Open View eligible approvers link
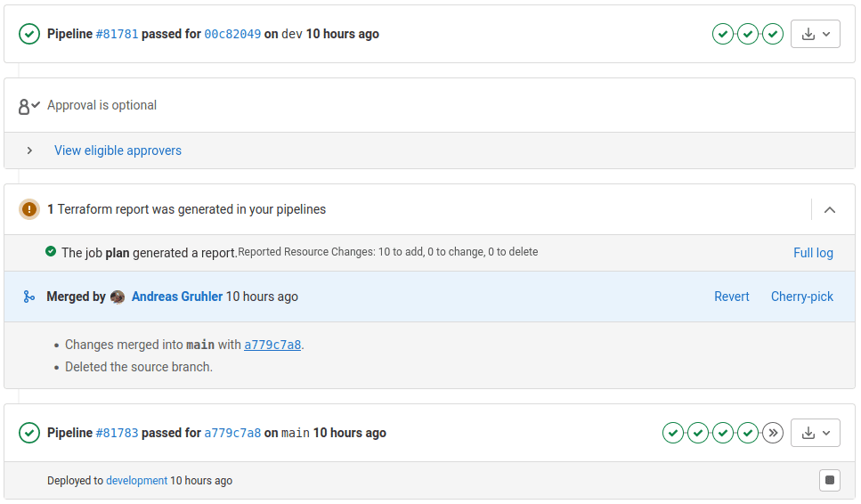861x504 pixels. pyautogui.click(x=118, y=150)
